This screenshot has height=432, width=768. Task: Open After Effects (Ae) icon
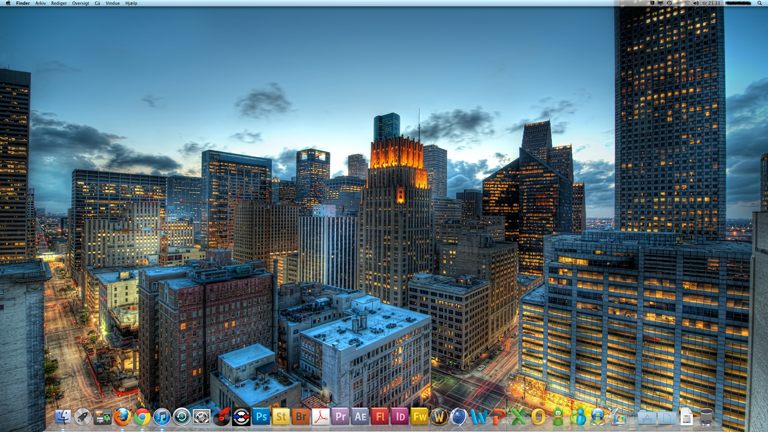pyautogui.click(x=360, y=417)
